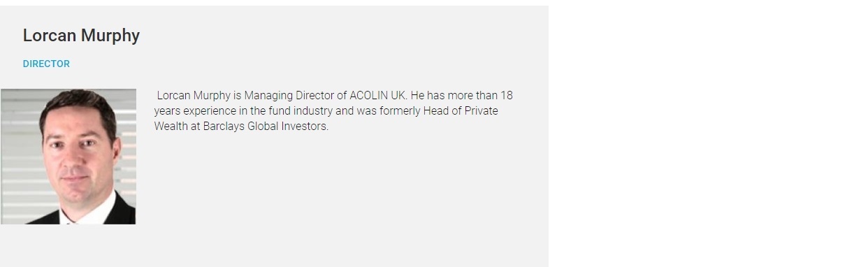Click the word "Private" ending second line
Screen dimensions: 868x267
[x=481, y=111]
